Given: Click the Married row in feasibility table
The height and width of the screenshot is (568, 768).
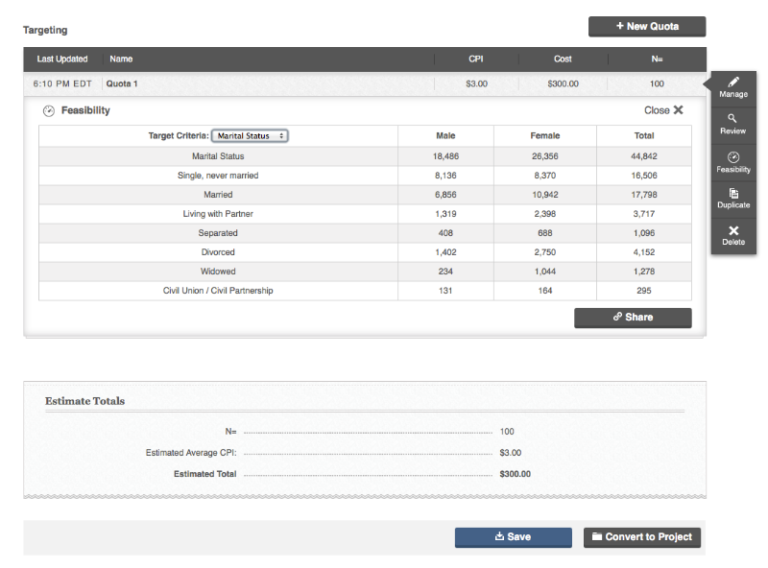Looking at the screenshot, I should click(218, 194).
